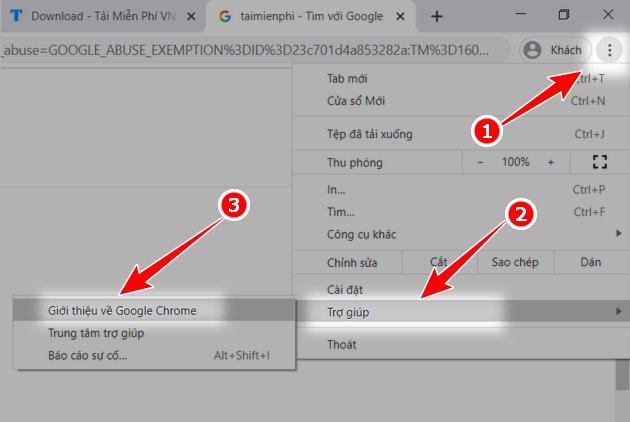Click the Khách guest profile button
This screenshot has width=630, height=422.
point(556,50)
